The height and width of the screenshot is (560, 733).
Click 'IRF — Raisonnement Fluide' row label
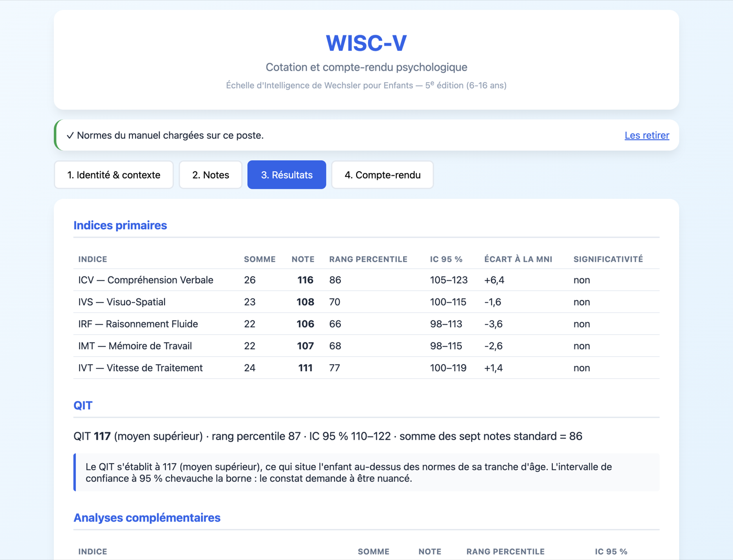click(x=138, y=324)
